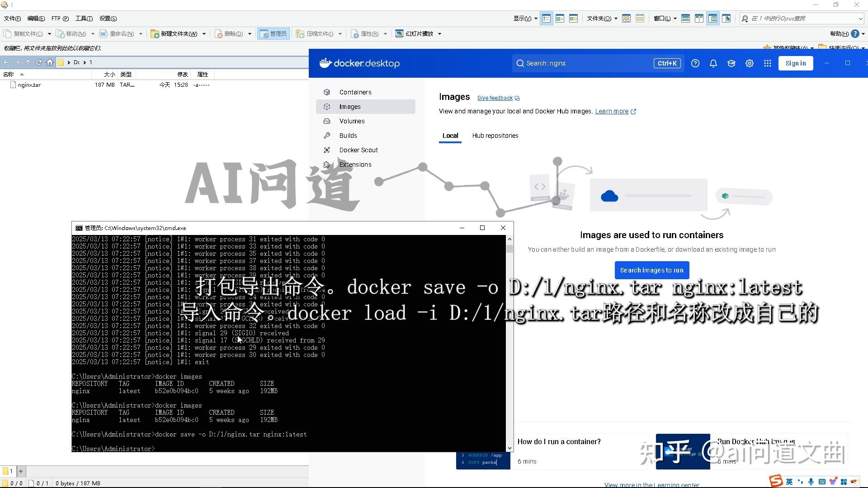Open the Tools menu

tap(84, 19)
